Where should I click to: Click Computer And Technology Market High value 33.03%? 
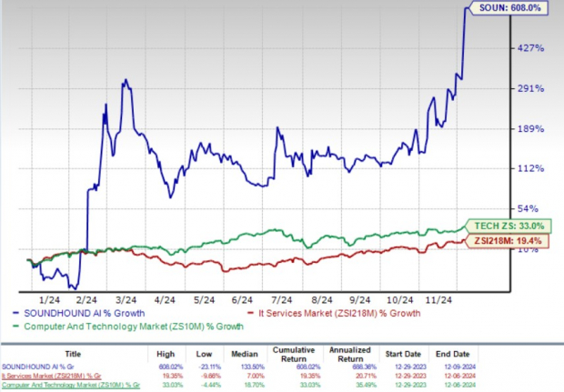(x=172, y=385)
